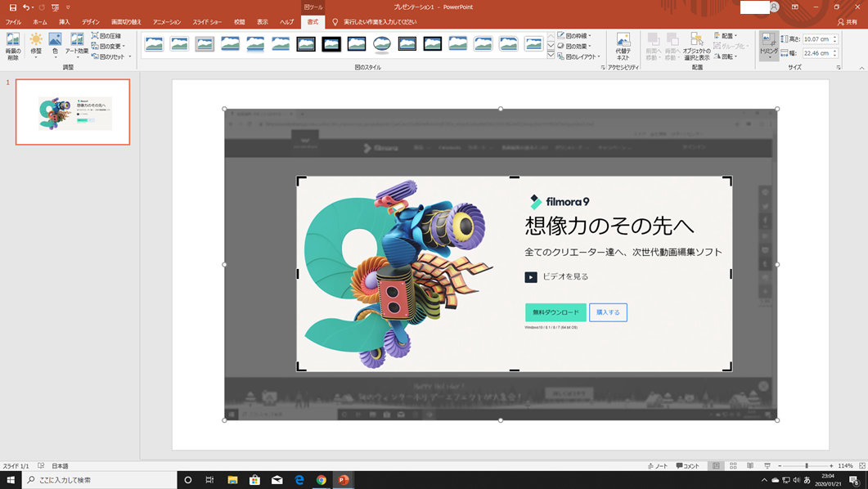This screenshot has width=868, height=489.
Task: Click the spell check status icon
Action: tap(41, 466)
